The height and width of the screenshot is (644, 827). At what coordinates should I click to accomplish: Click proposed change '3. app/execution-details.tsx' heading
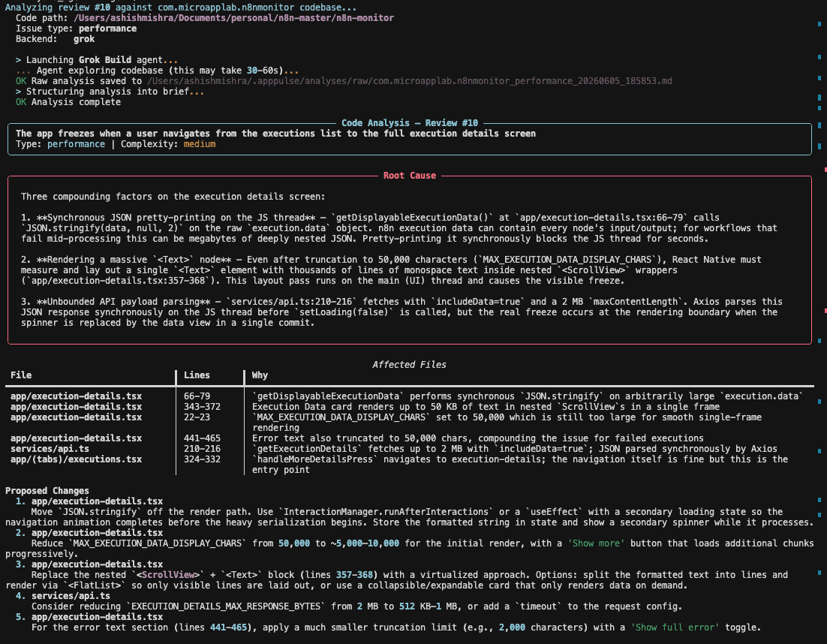pos(89,565)
